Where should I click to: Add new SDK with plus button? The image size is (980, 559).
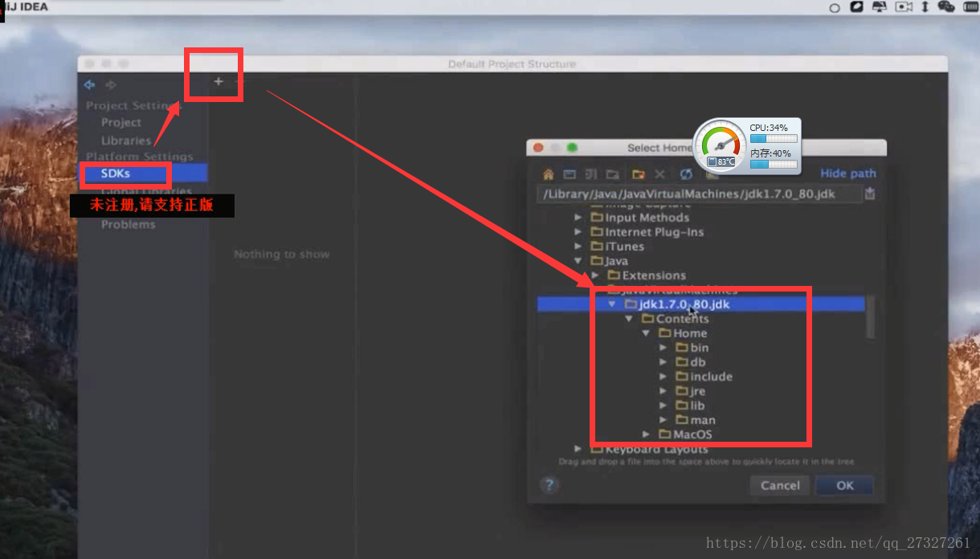218,81
